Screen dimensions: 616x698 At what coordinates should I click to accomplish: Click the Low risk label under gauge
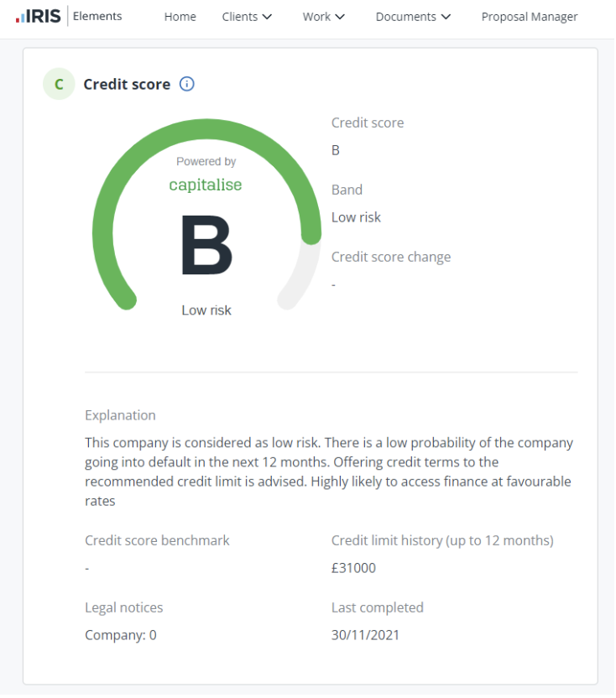[206, 310]
